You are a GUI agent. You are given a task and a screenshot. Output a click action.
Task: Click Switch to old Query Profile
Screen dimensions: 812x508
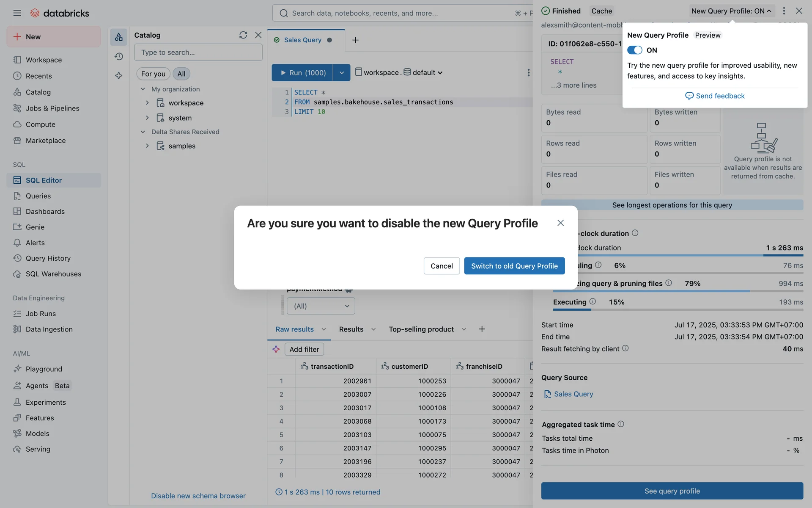(514, 266)
